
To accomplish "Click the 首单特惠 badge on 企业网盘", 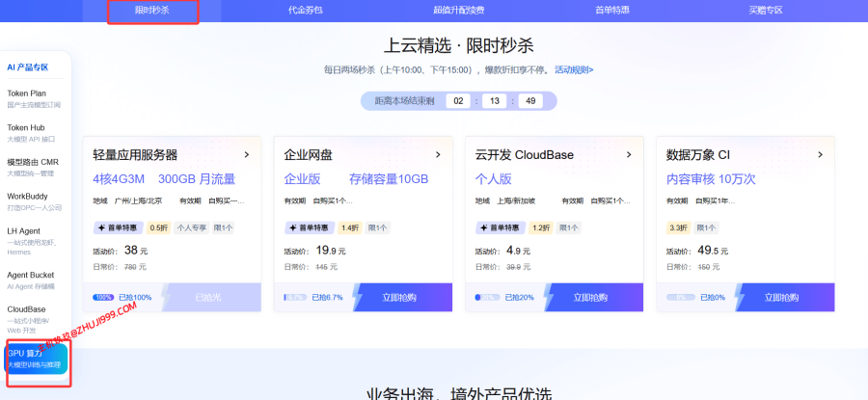I will tap(310, 227).
